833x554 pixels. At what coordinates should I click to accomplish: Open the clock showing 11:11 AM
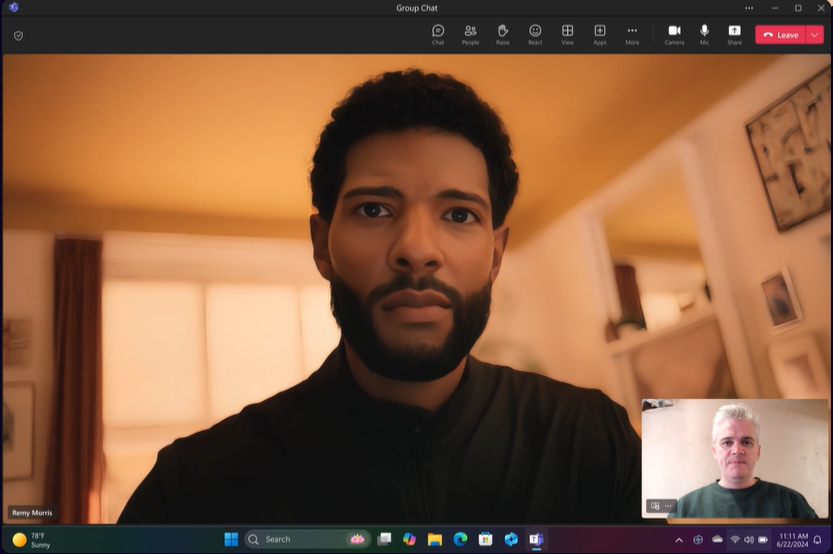(x=792, y=540)
